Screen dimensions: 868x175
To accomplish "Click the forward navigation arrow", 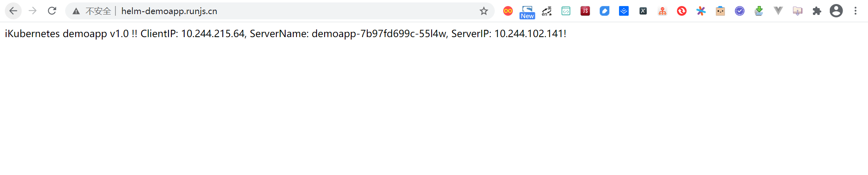I will click(x=33, y=11).
